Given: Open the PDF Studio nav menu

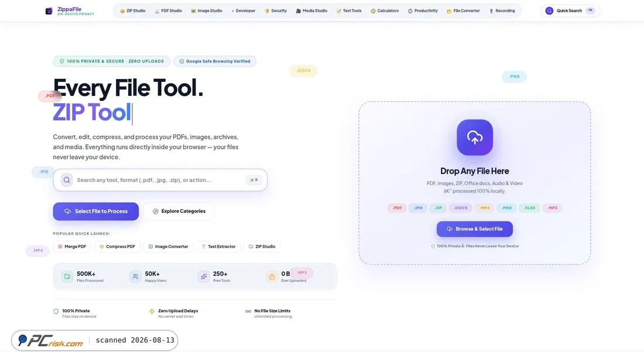Looking at the screenshot, I should pos(169,11).
